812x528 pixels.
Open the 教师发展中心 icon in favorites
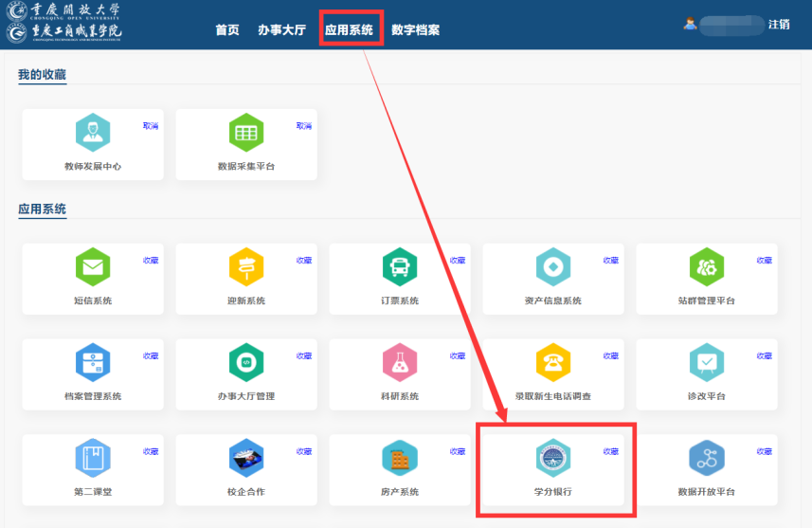(93, 133)
